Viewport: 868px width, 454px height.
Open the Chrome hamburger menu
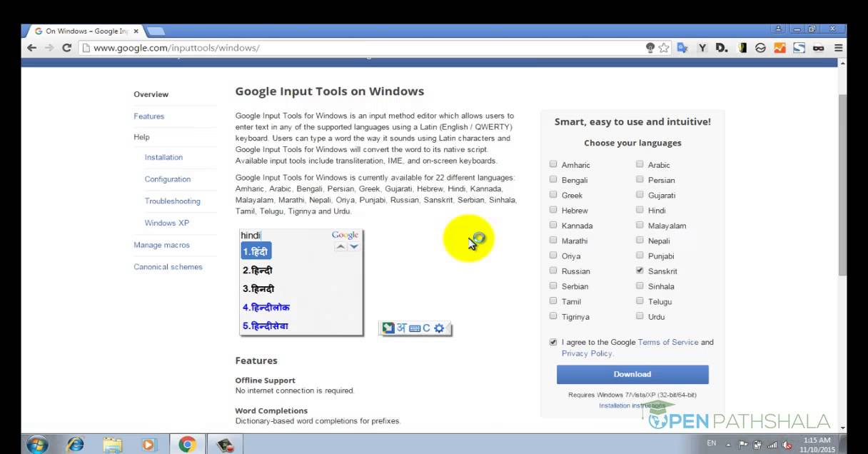838,48
